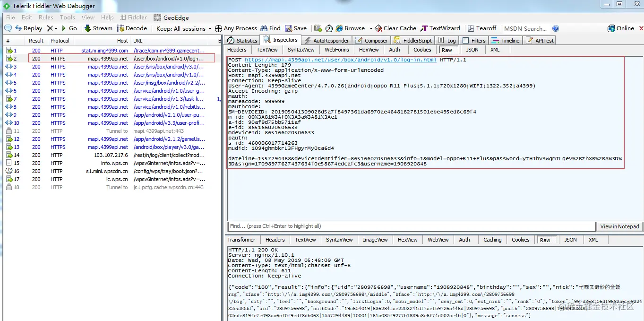Open the mapi.4399api.net log-in URL link

[341, 60]
